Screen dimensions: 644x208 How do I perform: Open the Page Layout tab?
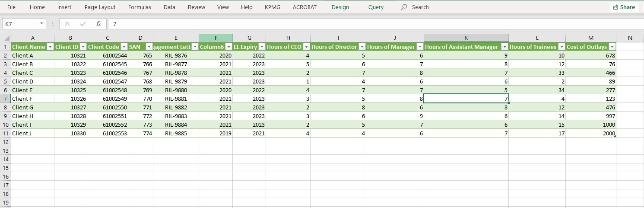[100, 7]
